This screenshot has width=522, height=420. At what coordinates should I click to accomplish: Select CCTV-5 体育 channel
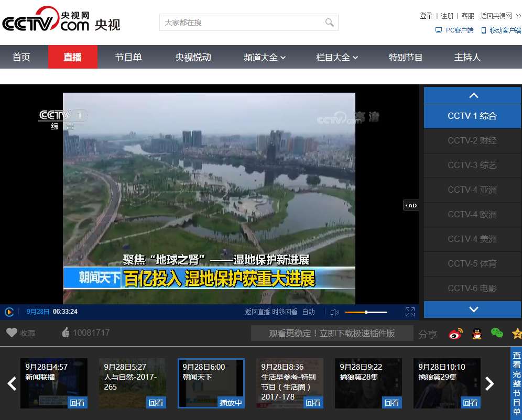472,263
